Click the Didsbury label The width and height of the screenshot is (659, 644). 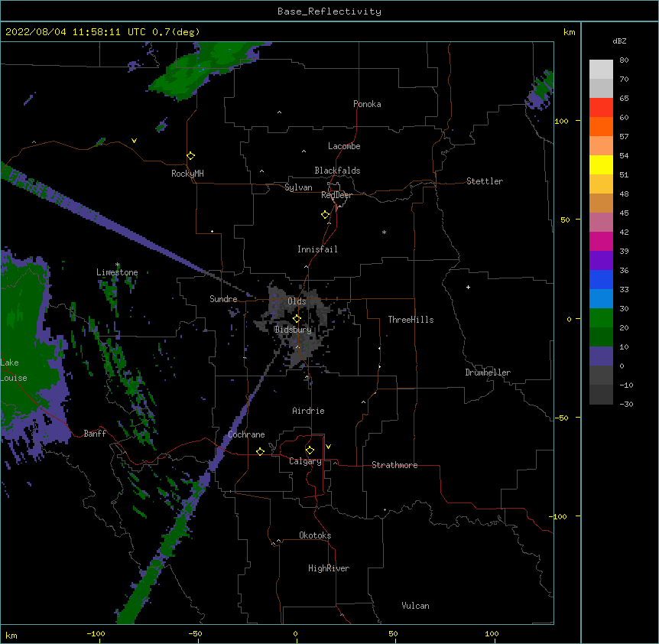[x=293, y=330]
